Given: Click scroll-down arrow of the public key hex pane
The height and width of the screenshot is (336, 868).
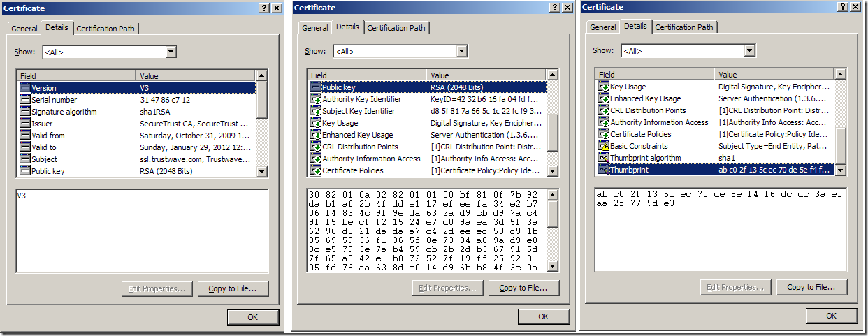Looking at the screenshot, I should point(553,266).
